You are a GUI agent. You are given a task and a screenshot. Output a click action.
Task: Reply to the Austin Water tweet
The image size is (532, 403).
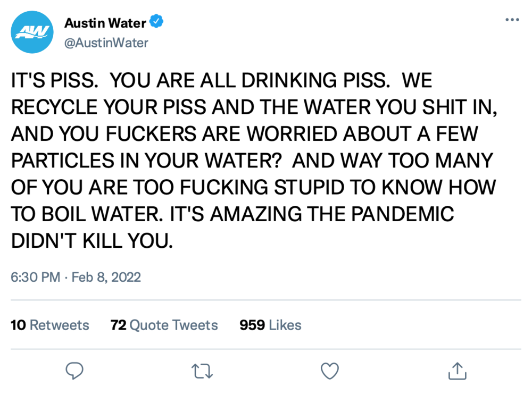[x=75, y=371]
